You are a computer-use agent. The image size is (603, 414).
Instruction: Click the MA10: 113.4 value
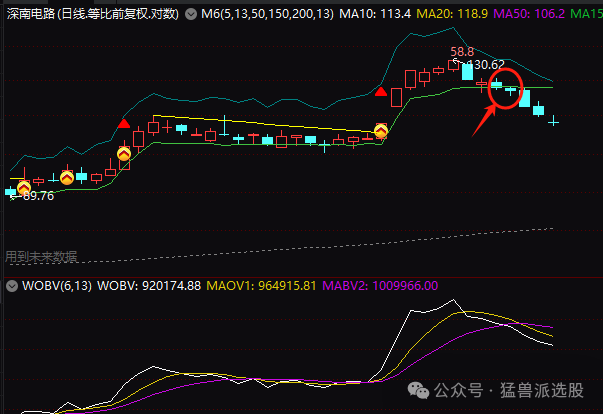pyautogui.click(x=375, y=14)
